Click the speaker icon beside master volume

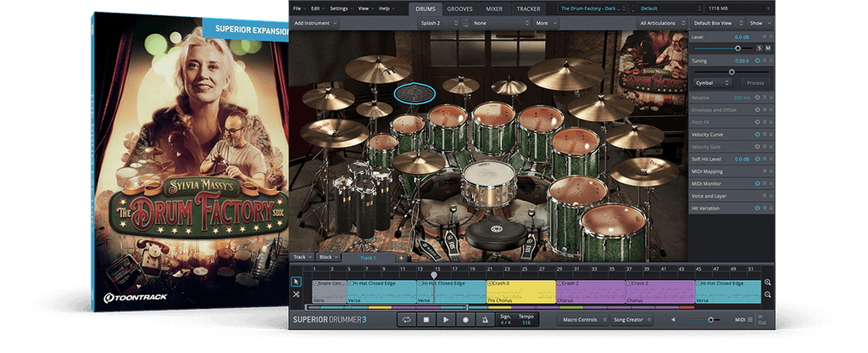click(674, 320)
